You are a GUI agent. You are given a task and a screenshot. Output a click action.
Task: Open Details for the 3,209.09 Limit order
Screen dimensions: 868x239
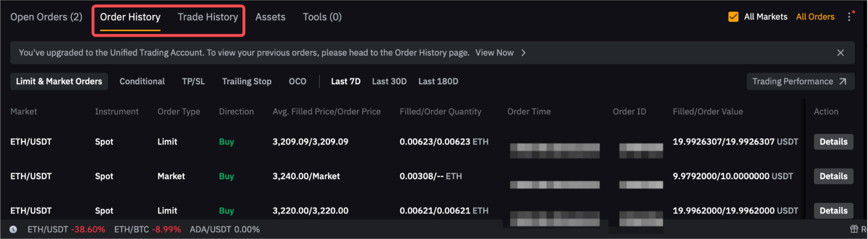pyautogui.click(x=833, y=142)
